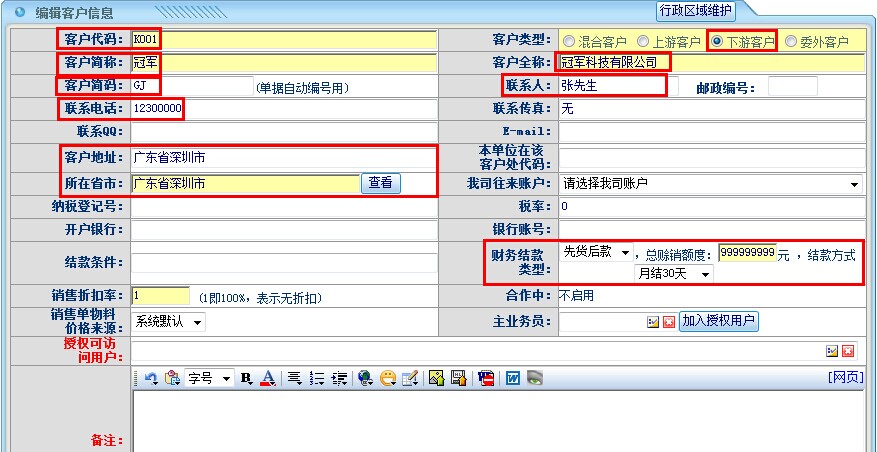Click select-user icon in 授权可访问用户 row
Image resolution: width=877 pixels, height=452 pixels.
click(x=832, y=350)
